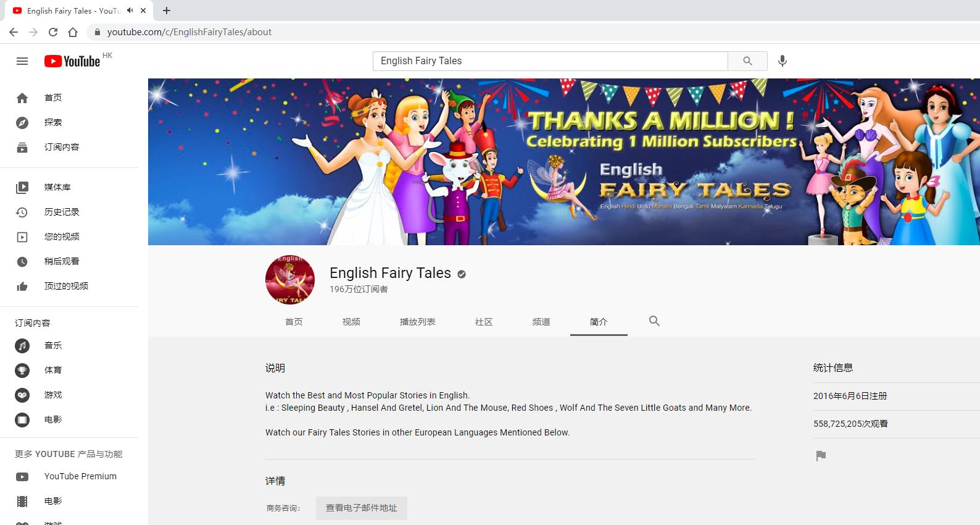This screenshot has width=980, height=525.
Task: Open the hamburger guide menu
Action: 22,61
